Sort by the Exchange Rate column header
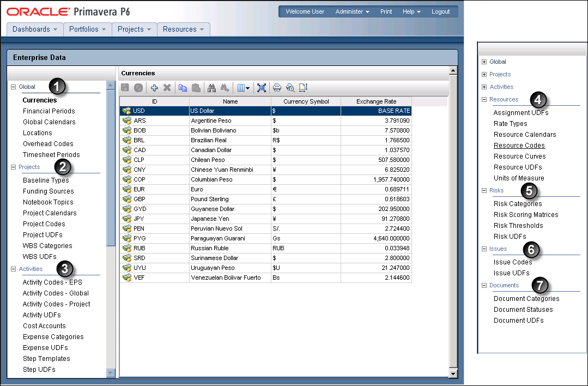Viewport: 588px width, 386px height. click(376, 101)
